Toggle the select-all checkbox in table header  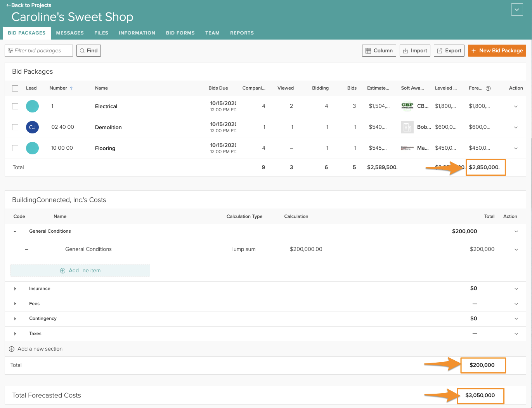(15, 88)
